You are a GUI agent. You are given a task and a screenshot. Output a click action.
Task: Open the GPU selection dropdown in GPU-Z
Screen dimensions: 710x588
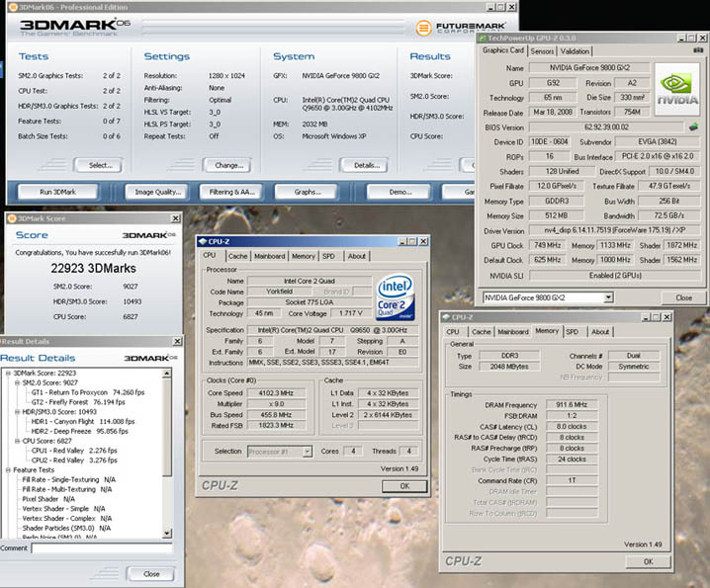click(608, 297)
